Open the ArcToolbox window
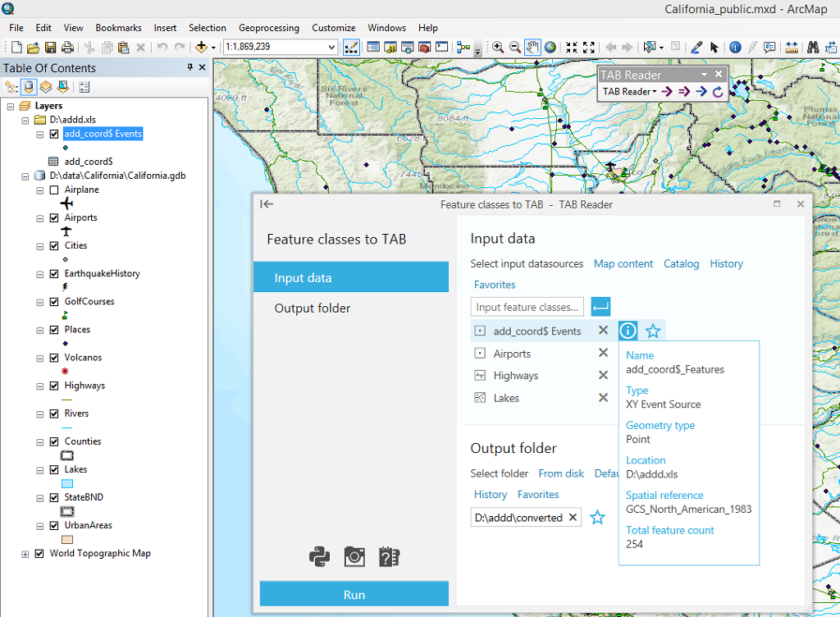This screenshot has width=840, height=617. click(424, 47)
